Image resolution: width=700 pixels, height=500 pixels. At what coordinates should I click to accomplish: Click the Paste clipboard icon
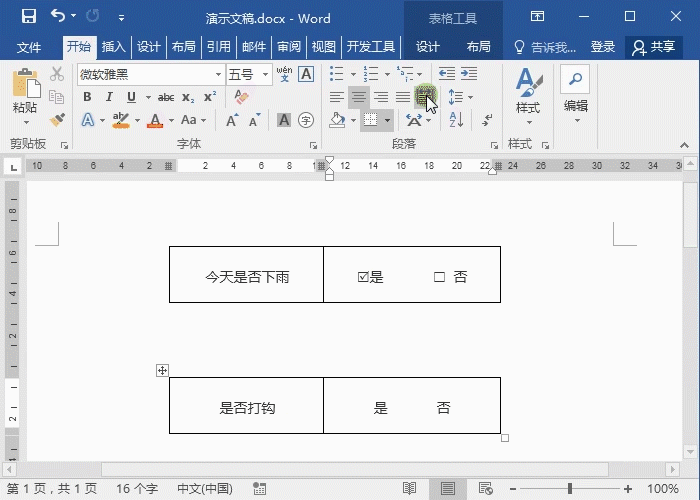point(26,83)
